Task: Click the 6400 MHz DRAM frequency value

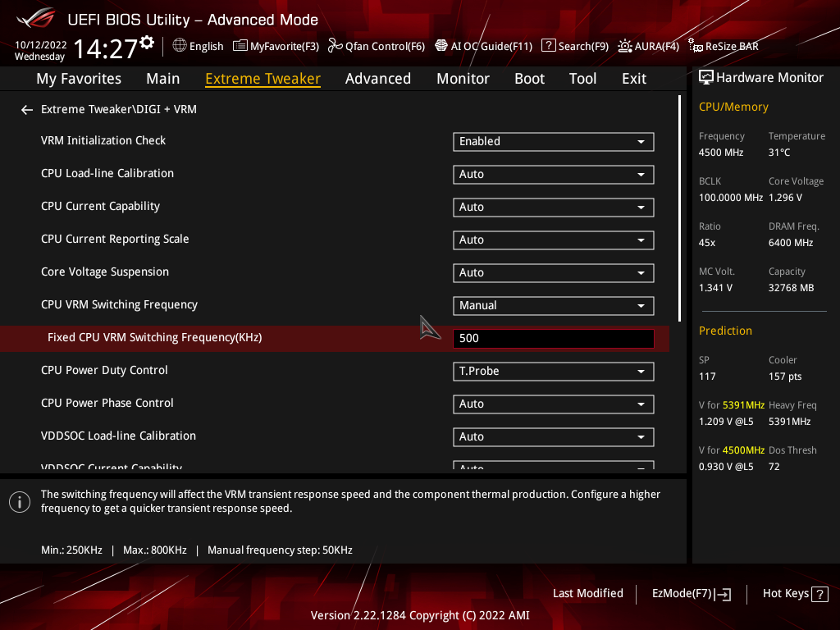Action: 791,243
